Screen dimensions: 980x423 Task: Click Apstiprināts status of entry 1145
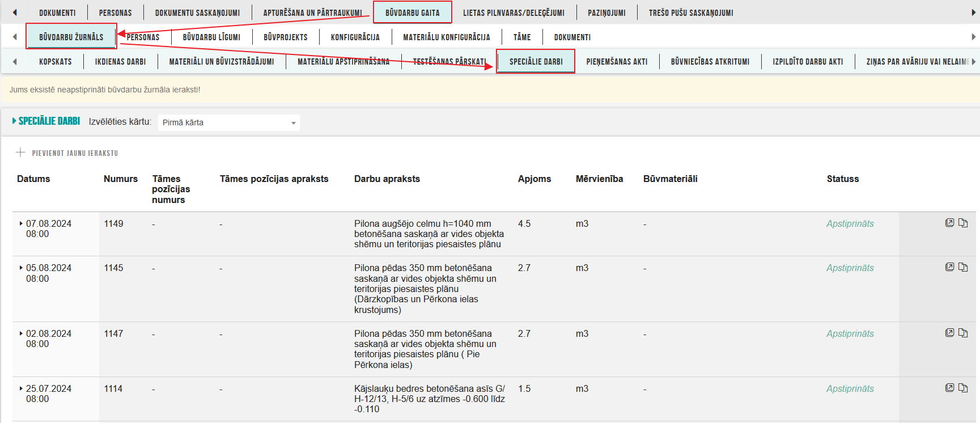(x=850, y=268)
